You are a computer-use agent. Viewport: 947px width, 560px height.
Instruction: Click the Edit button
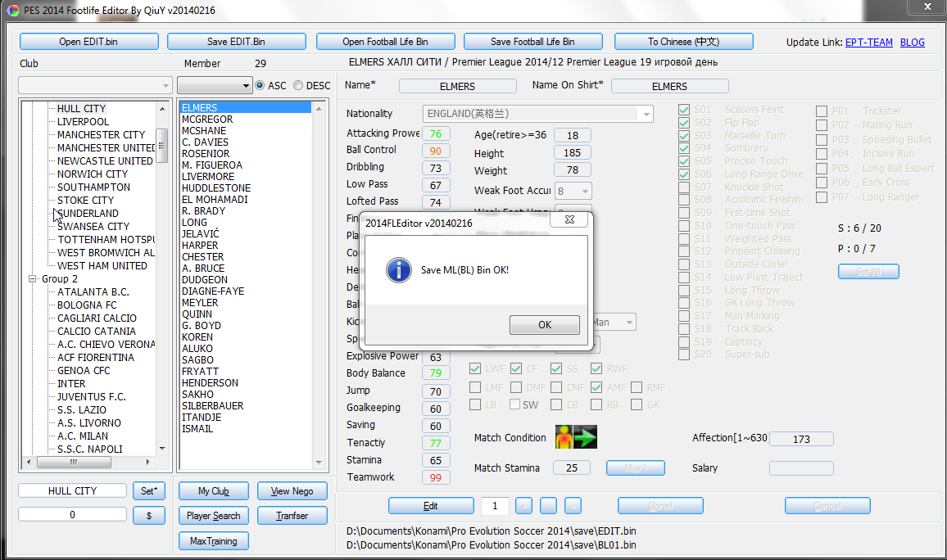pos(431,506)
